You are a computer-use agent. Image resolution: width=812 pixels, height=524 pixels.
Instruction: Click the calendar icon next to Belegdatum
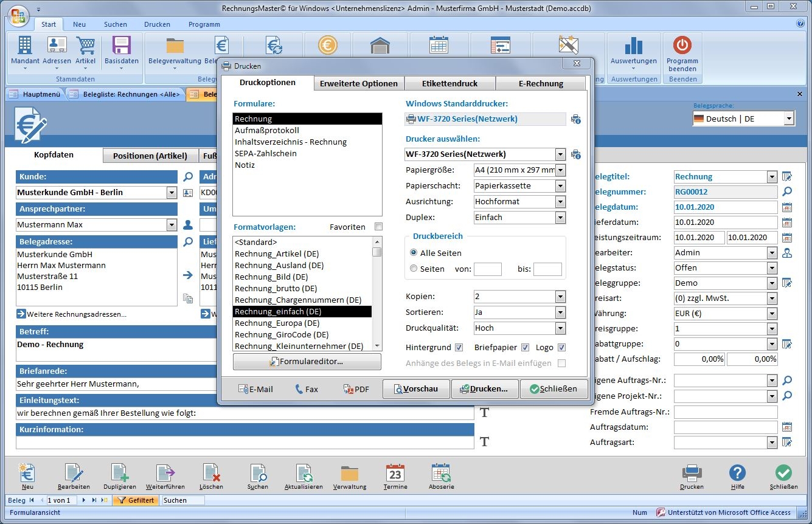click(787, 207)
